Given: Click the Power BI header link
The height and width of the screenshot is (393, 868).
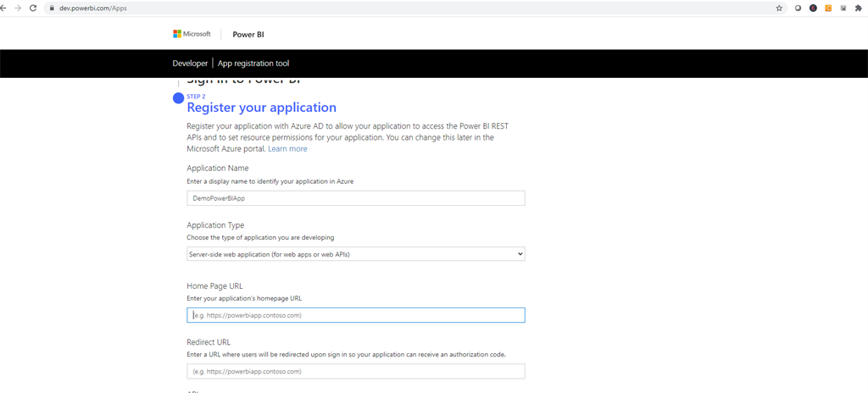Looking at the screenshot, I should click(x=248, y=35).
